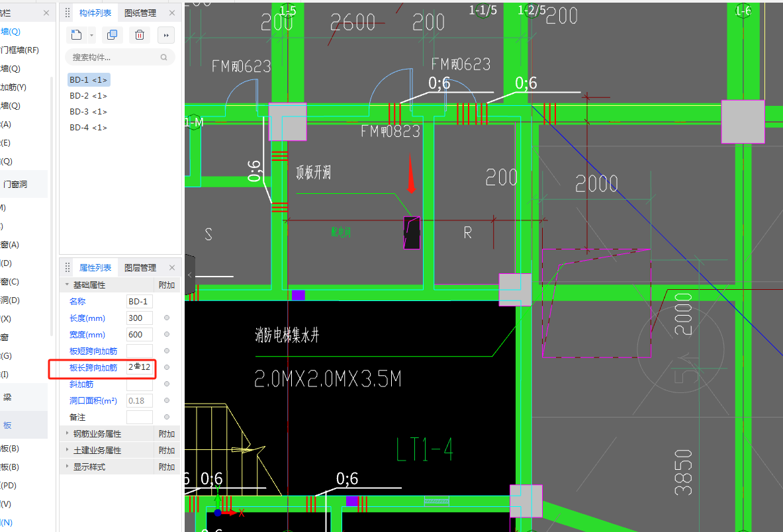Click the 消防电梯集水井 label on drawing
Screen dimensions: 783x532
(287, 335)
